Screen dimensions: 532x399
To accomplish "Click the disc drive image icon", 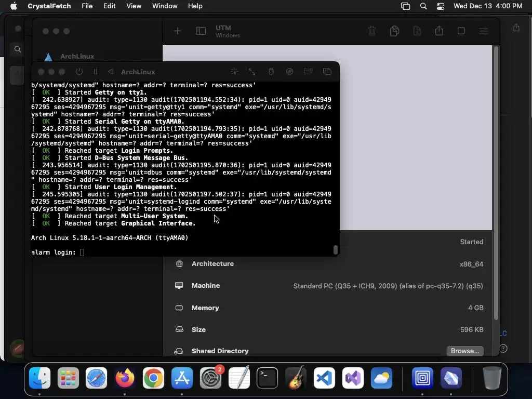I will point(289,71).
